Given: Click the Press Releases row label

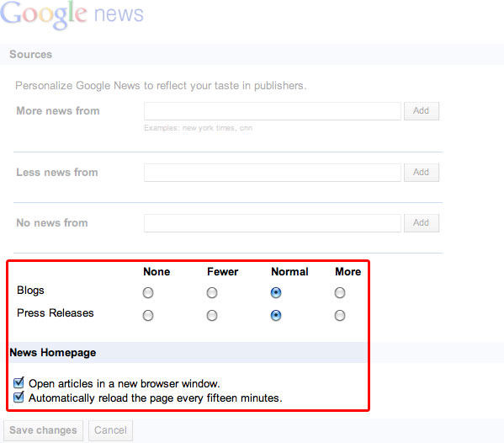Looking at the screenshot, I should [56, 313].
